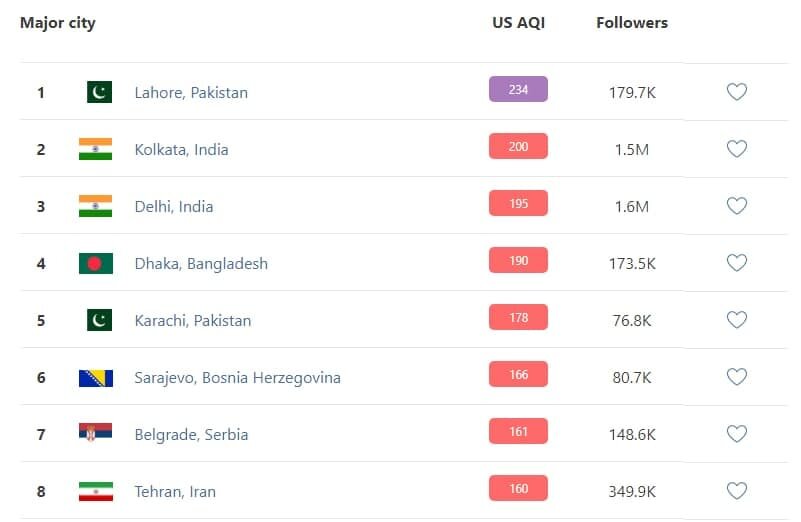Toggle the favorite heart for Delhi

point(736,206)
